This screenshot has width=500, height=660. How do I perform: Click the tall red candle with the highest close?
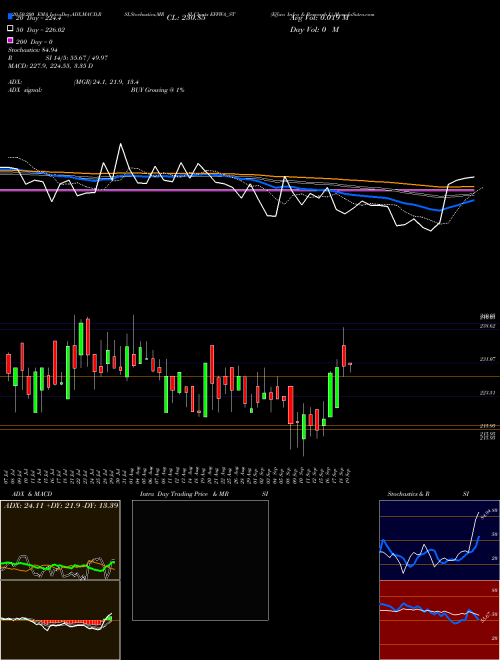[88, 337]
